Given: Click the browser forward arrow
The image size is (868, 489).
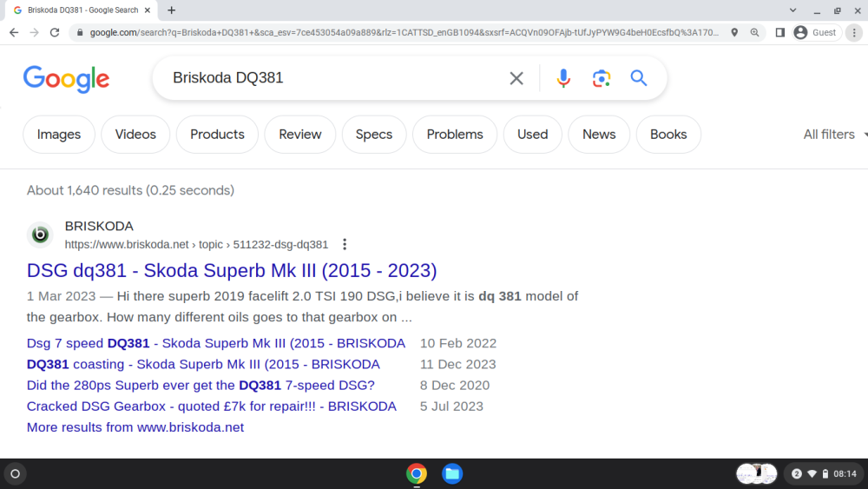Looking at the screenshot, I should (x=35, y=33).
